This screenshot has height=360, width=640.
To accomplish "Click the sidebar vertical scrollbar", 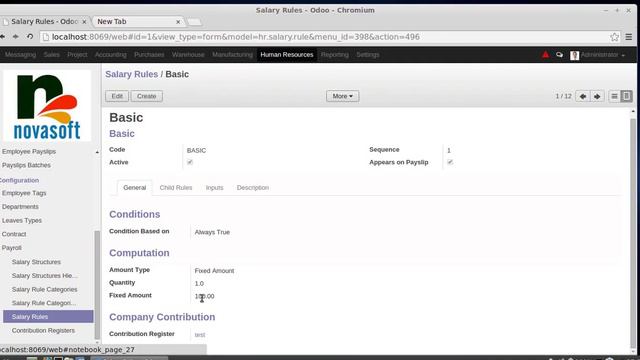I will click(x=97, y=285).
